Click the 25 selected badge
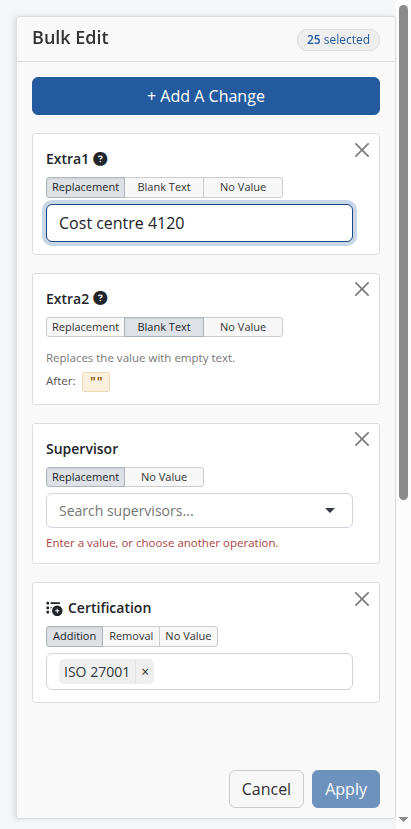This screenshot has height=829, width=411. (339, 40)
